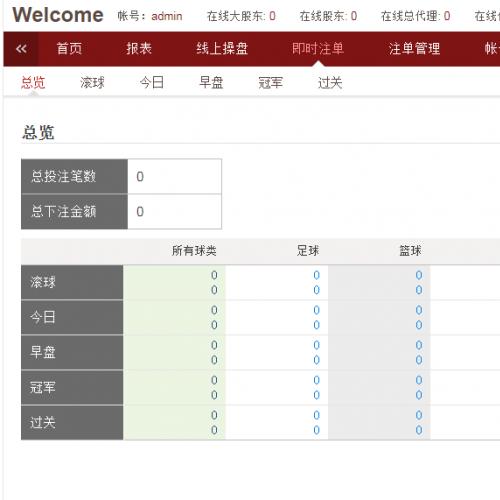Open the 首页 menu item
This screenshot has width=500, height=500.
click(69, 49)
